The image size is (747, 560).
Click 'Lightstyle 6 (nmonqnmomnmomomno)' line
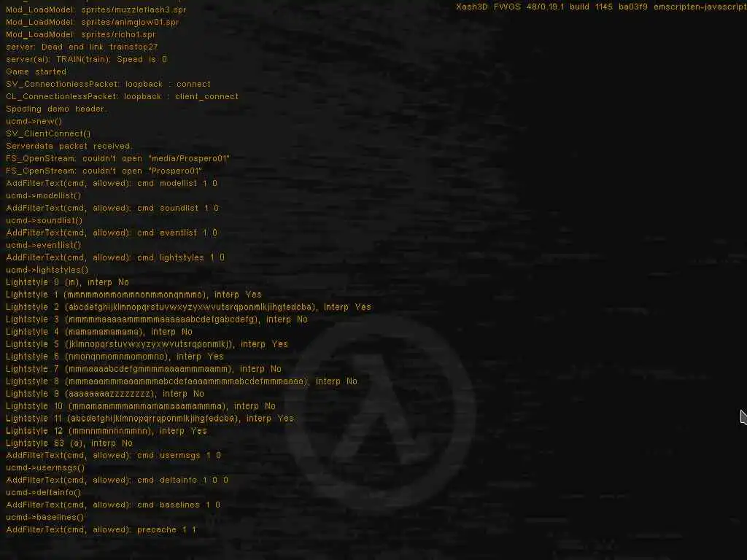pyautogui.click(x=115, y=356)
